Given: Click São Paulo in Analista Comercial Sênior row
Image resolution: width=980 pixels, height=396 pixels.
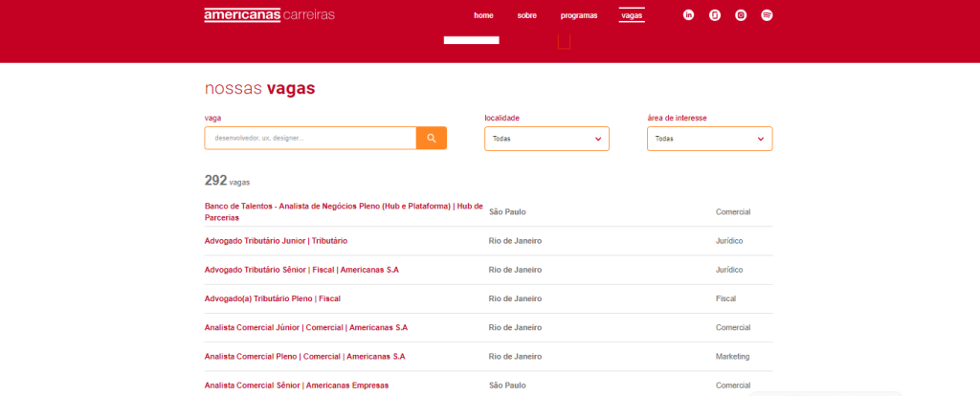Looking at the screenshot, I should [x=507, y=385].
